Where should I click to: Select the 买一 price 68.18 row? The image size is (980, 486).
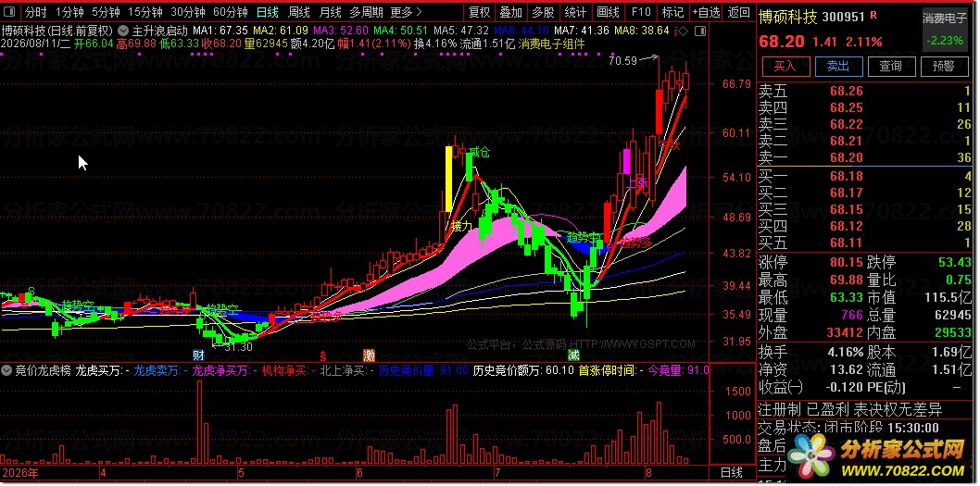tap(866, 176)
